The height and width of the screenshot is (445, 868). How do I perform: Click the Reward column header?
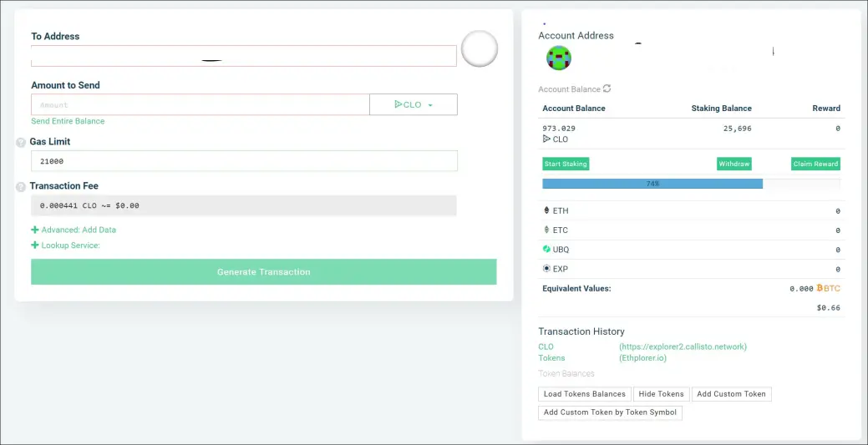826,109
